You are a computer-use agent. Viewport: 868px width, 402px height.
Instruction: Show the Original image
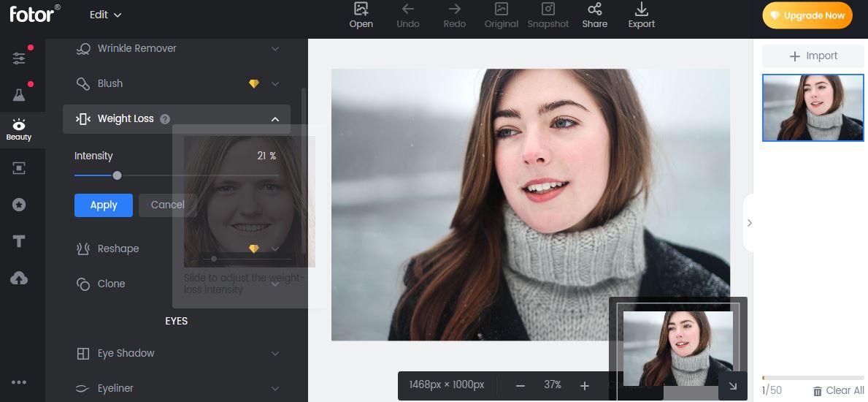[502, 15]
